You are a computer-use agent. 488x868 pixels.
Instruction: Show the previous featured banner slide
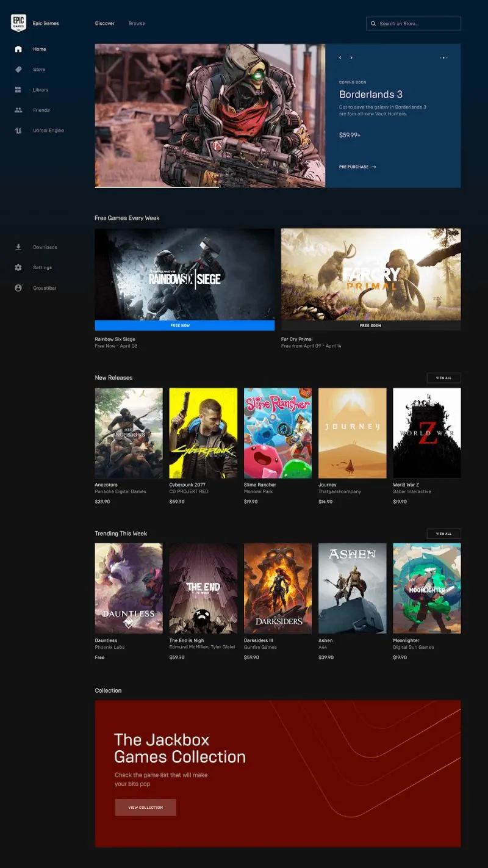click(x=340, y=58)
